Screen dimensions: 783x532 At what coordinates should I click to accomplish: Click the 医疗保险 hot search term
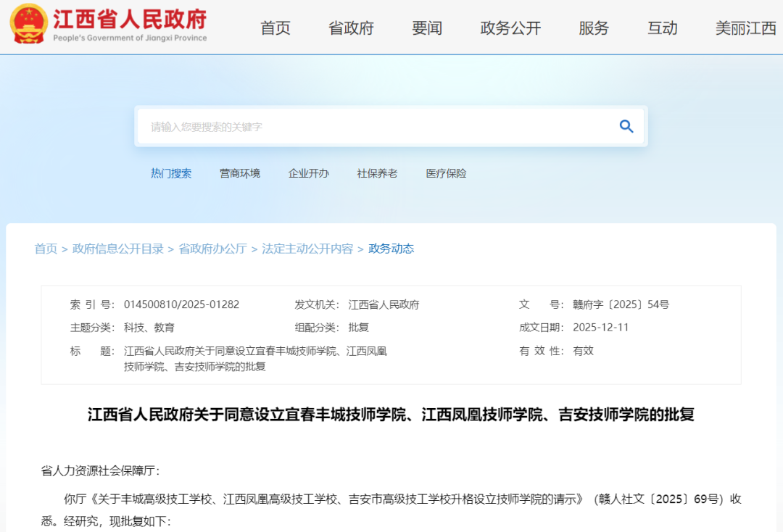(444, 173)
